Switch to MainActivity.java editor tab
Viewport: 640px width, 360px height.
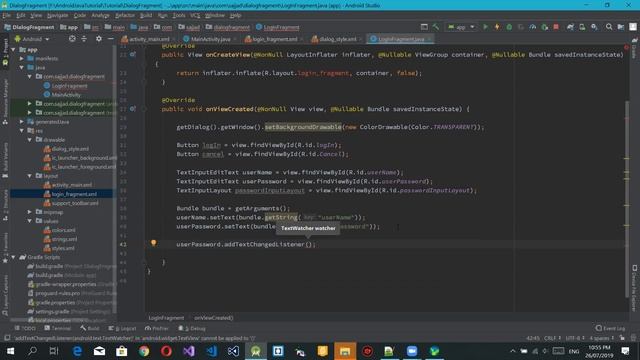point(211,39)
